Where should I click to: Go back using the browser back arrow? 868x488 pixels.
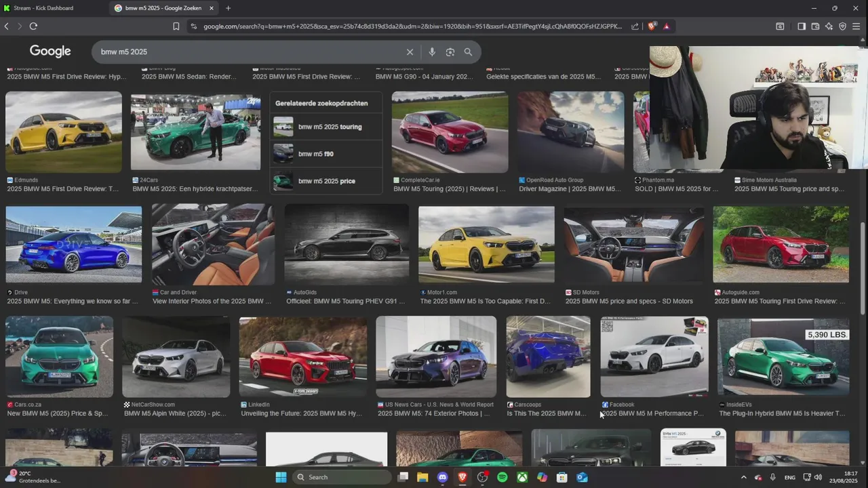(x=7, y=26)
